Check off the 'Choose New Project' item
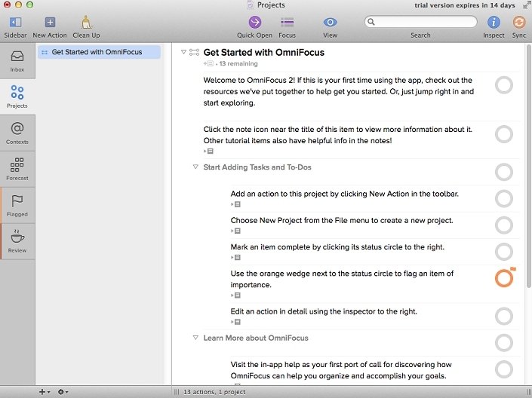 pos(504,225)
